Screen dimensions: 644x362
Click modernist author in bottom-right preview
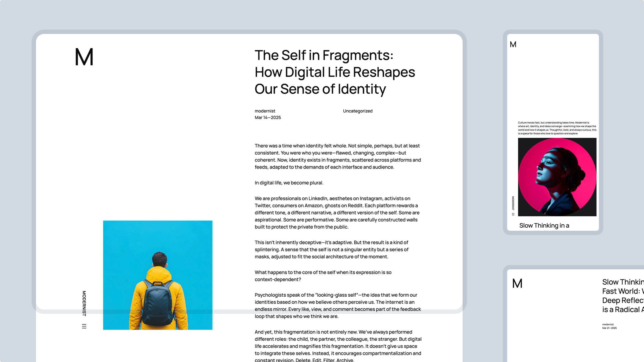pyautogui.click(x=608, y=324)
